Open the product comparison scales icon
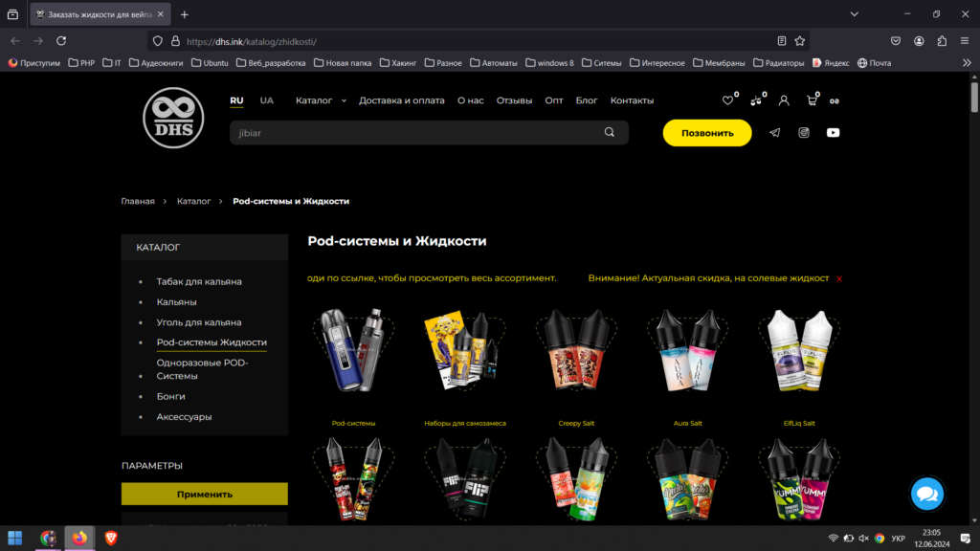Screen dimensions: 980x551 [756, 100]
